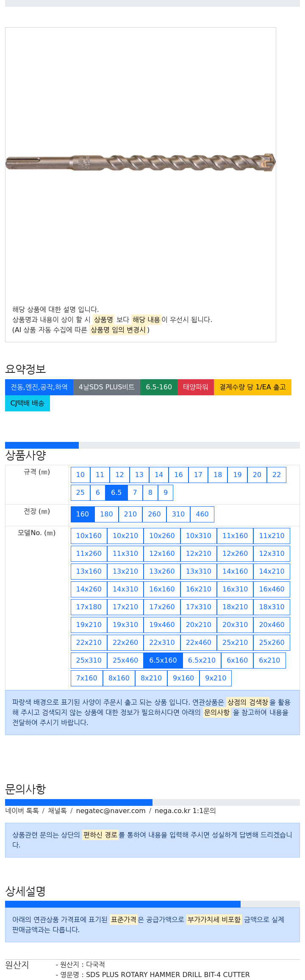Select the 전동,엔진,공작,하역 category tag
305x980 pixels.
pyautogui.click(x=39, y=387)
